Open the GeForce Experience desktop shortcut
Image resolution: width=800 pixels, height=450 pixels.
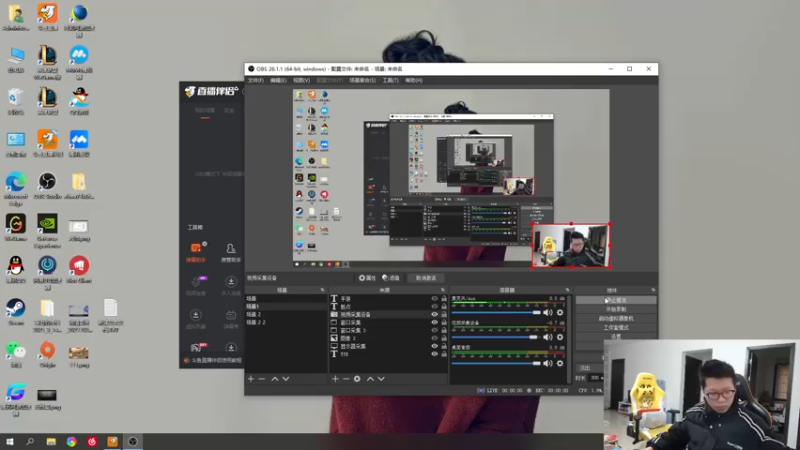pyautogui.click(x=47, y=231)
